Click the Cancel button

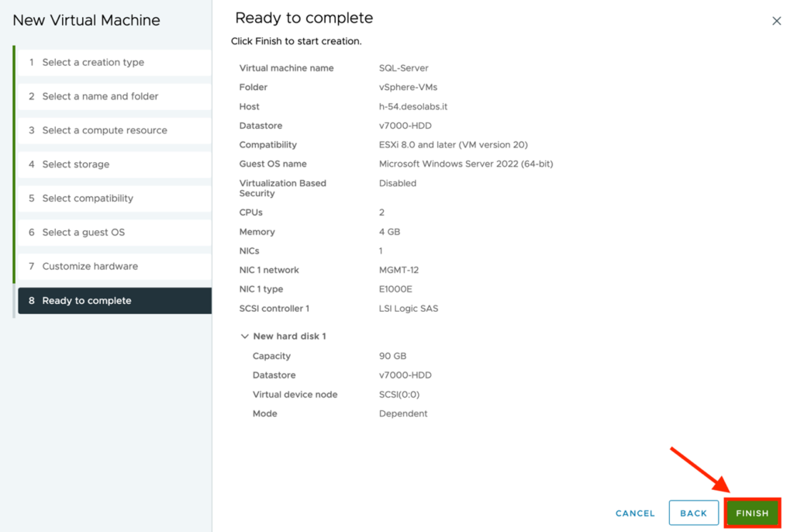(x=635, y=513)
